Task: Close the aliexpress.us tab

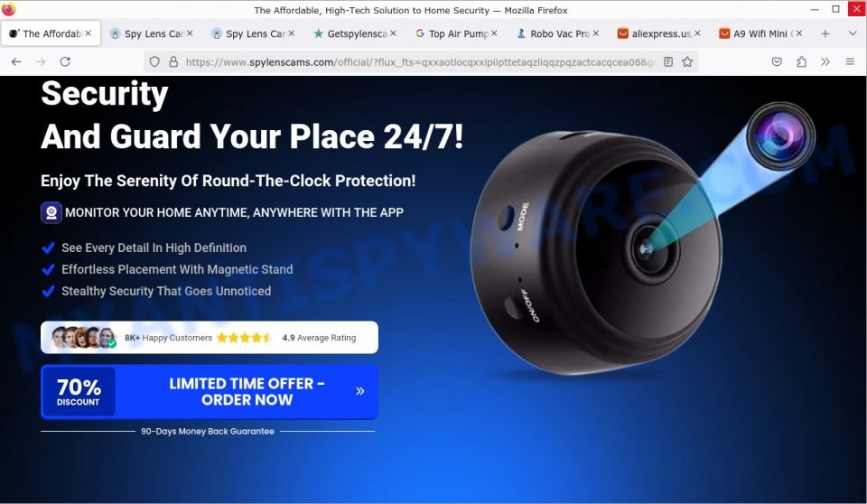Action: [x=698, y=33]
